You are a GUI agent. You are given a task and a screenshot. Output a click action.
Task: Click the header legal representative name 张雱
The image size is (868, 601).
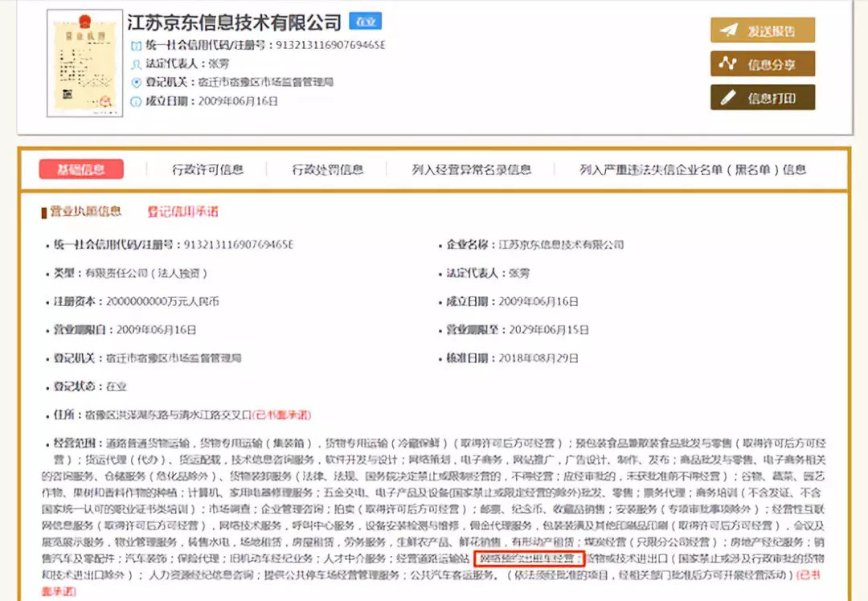point(219,63)
